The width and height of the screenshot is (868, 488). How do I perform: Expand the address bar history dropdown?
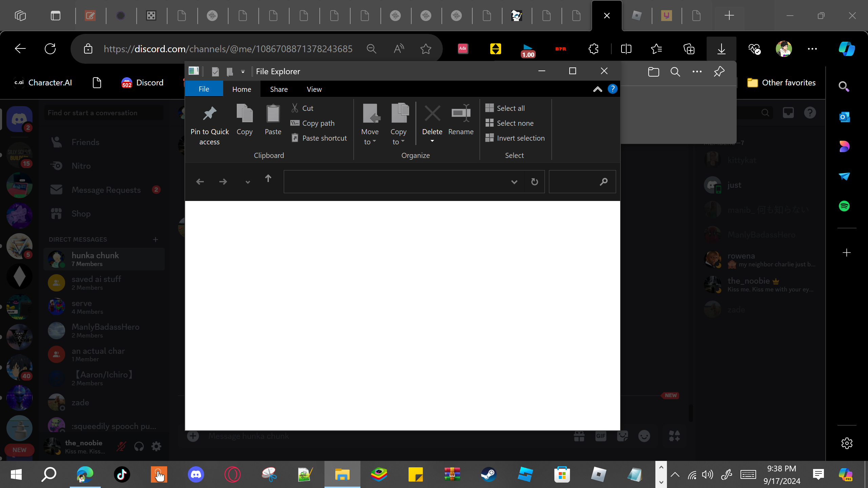pos(514,182)
